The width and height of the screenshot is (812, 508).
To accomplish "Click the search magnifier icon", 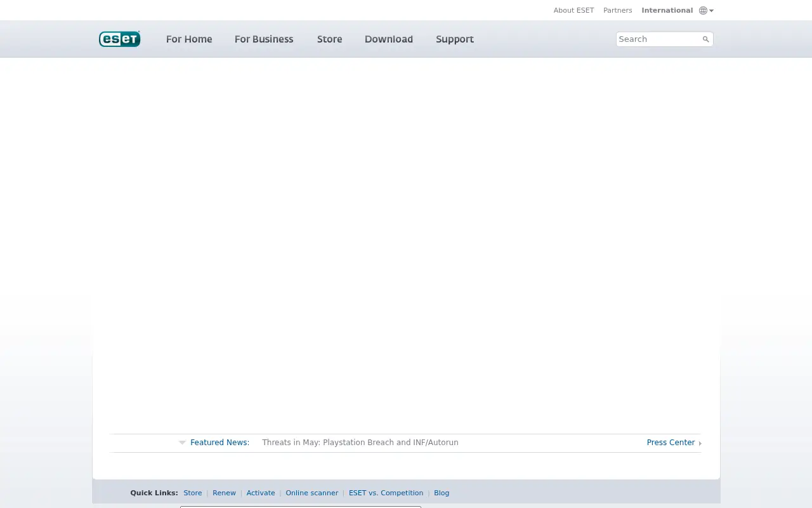I will point(705,39).
